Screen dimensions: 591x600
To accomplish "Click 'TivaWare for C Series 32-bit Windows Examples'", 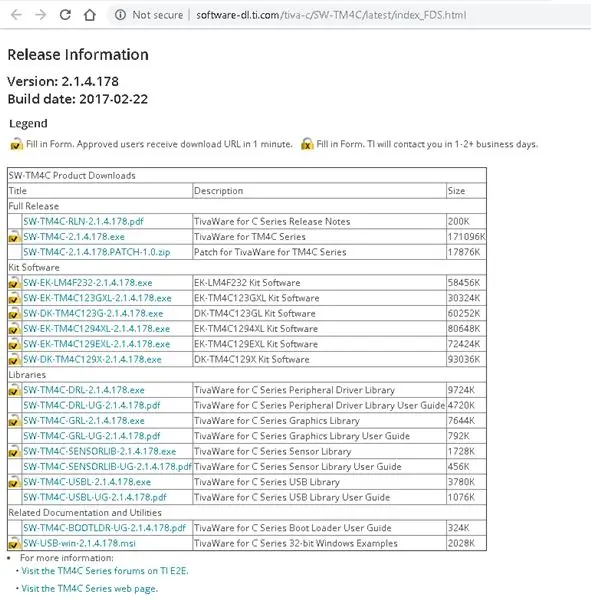I will (x=296, y=543).
